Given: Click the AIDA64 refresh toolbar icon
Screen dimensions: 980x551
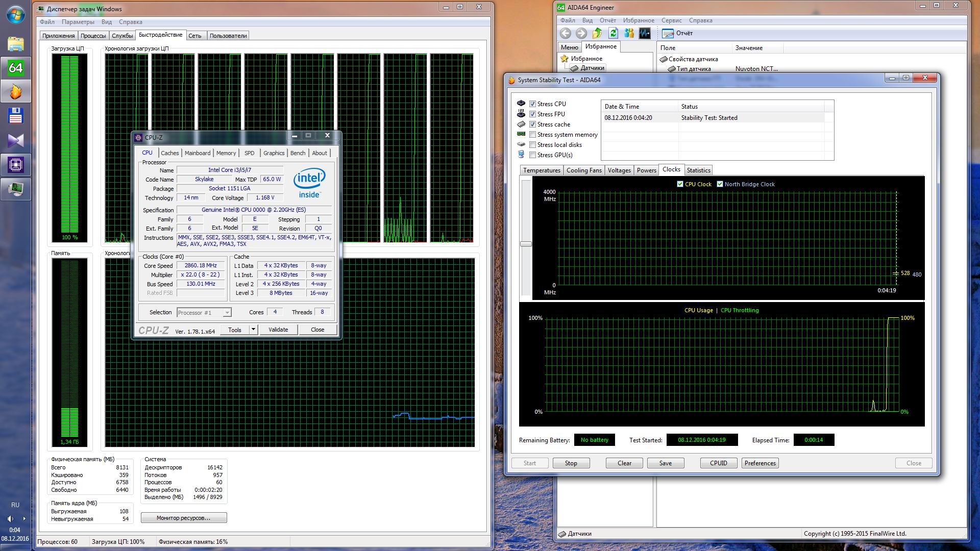Looking at the screenshot, I should click(613, 33).
